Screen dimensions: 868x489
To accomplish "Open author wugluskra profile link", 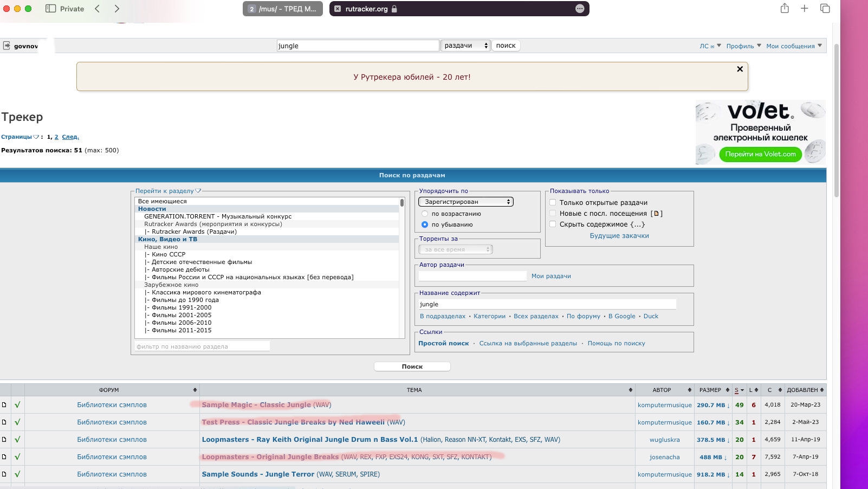I will point(665,440).
